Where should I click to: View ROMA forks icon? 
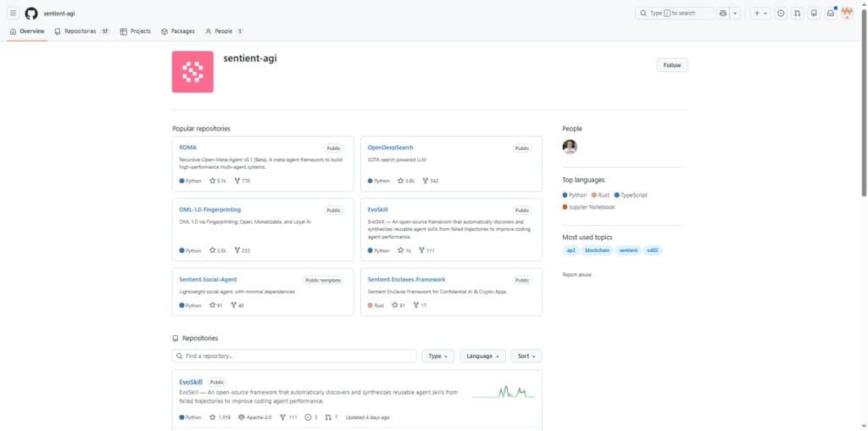tap(237, 181)
